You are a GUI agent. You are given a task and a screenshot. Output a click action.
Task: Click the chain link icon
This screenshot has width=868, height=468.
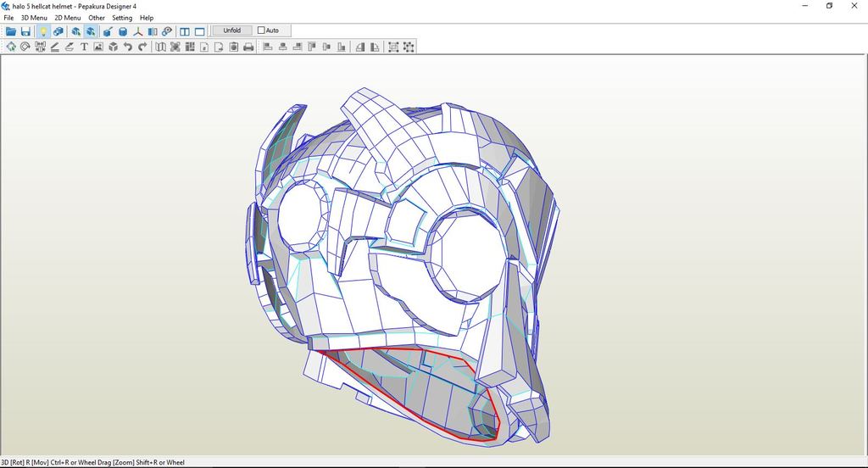coord(167,31)
